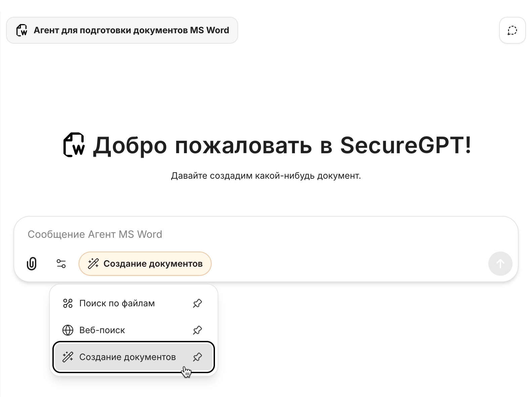Image resolution: width=532 pixels, height=397 pixels.
Task: Pin the Создание документов tool
Action: coord(197,357)
